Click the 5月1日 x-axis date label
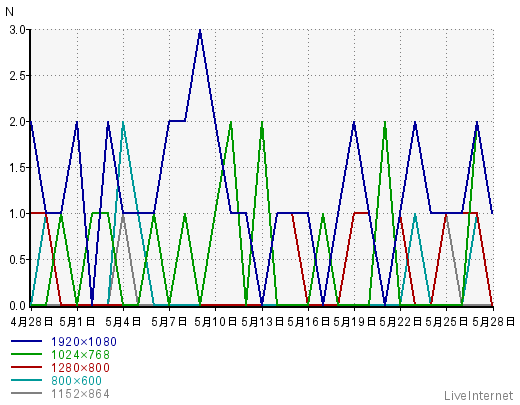Viewport: 520px width, 405px height. pyautogui.click(x=77, y=322)
